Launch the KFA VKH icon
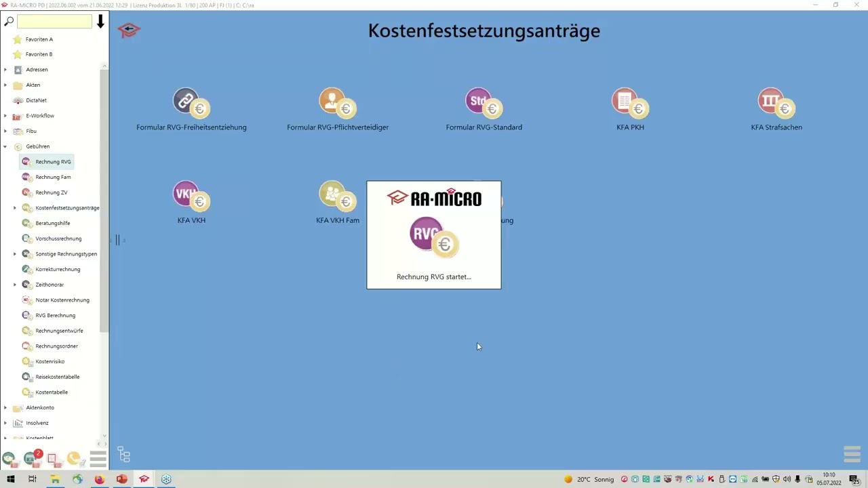This screenshot has width=868, height=488. [191, 197]
